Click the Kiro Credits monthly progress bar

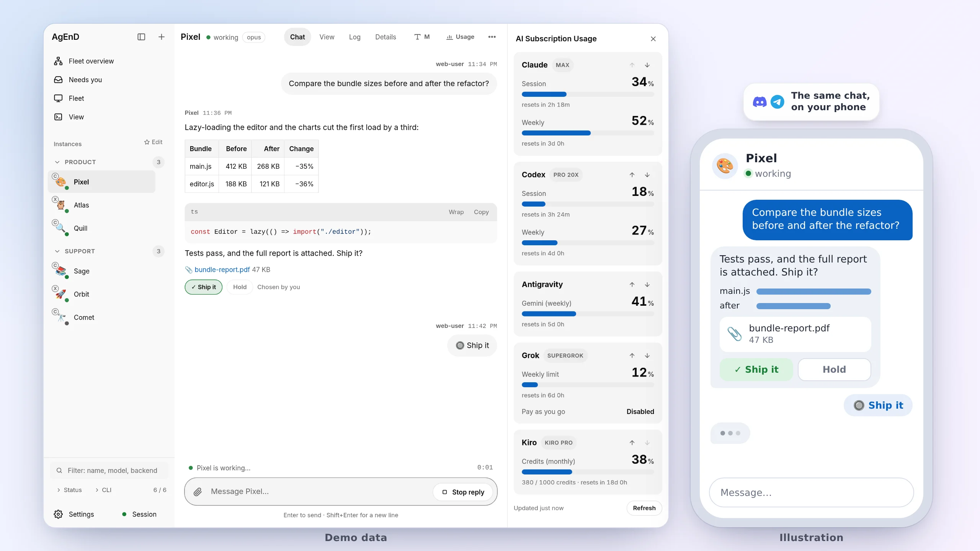(588, 472)
